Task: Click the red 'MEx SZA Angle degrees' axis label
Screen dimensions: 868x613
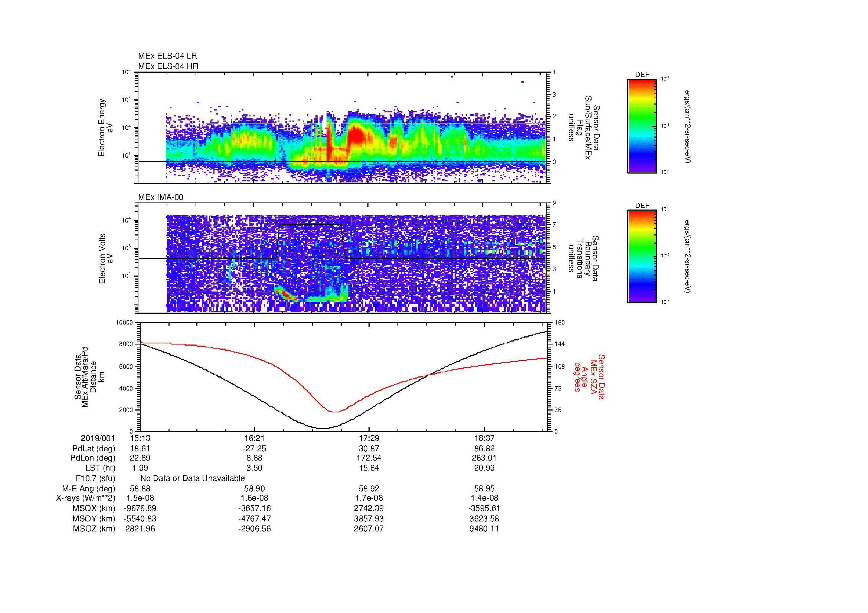Action: [589, 376]
